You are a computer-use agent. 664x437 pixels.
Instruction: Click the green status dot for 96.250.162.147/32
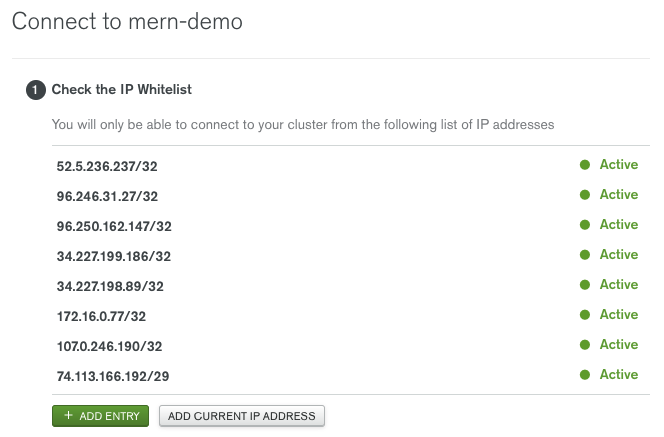[x=585, y=225]
